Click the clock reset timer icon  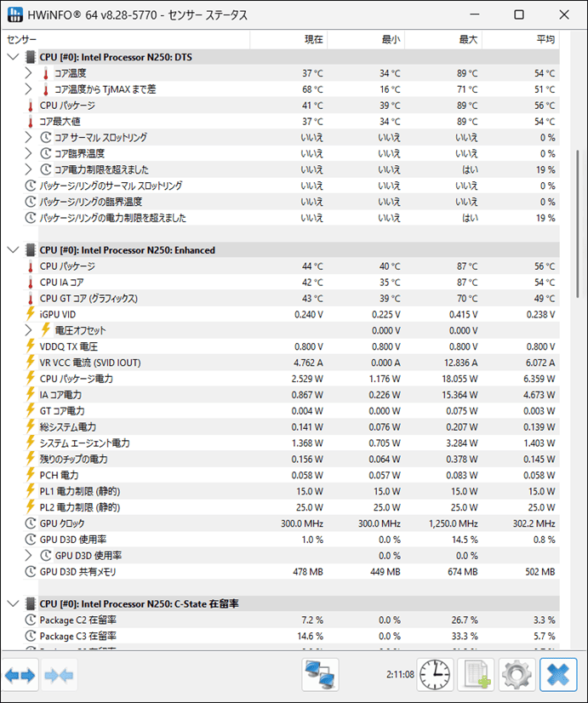tap(435, 675)
